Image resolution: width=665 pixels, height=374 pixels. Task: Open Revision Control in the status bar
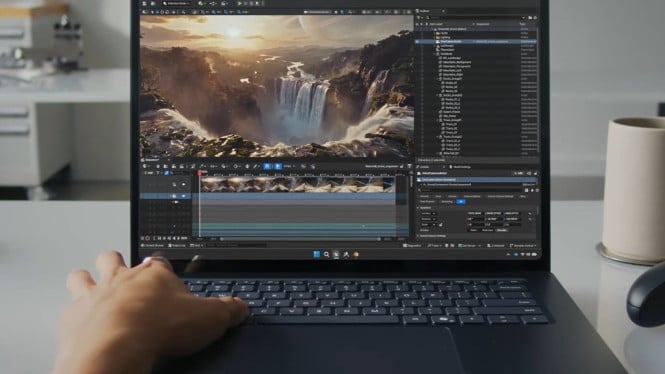(x=522, y=246)
